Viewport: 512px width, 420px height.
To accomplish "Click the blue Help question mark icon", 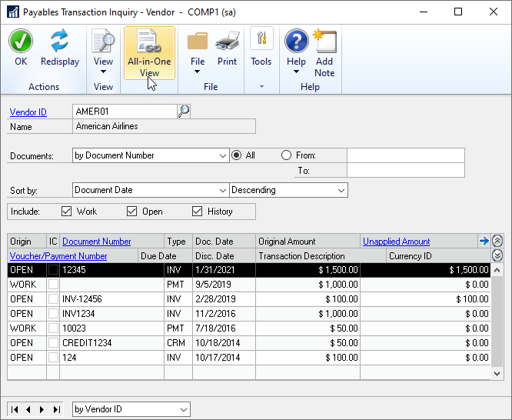I will (x=296, y=42).
